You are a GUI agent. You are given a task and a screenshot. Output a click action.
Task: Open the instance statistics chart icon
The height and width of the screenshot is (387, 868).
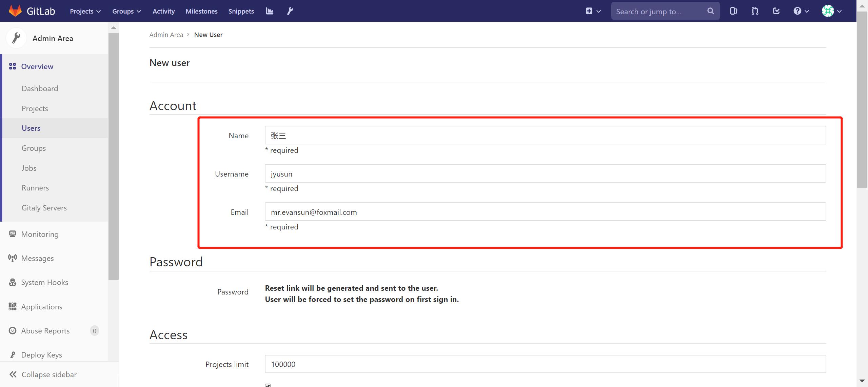pos(270,11)
